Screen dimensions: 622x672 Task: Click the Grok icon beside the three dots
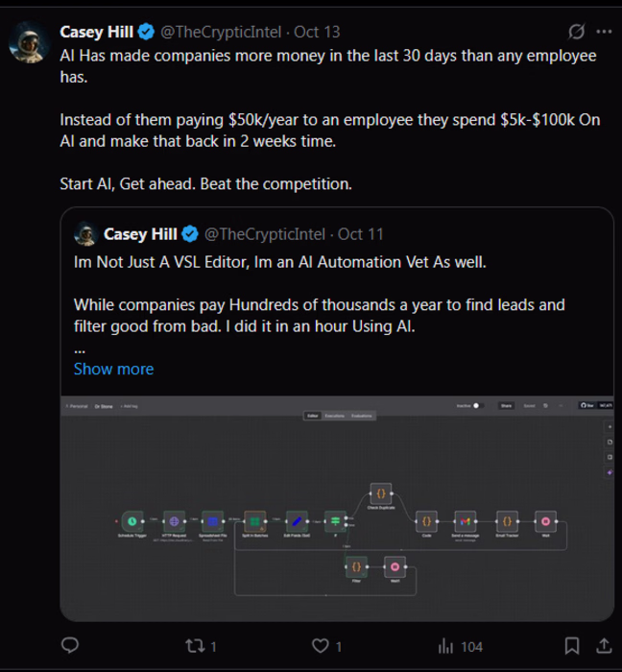[x=577, y=32]
